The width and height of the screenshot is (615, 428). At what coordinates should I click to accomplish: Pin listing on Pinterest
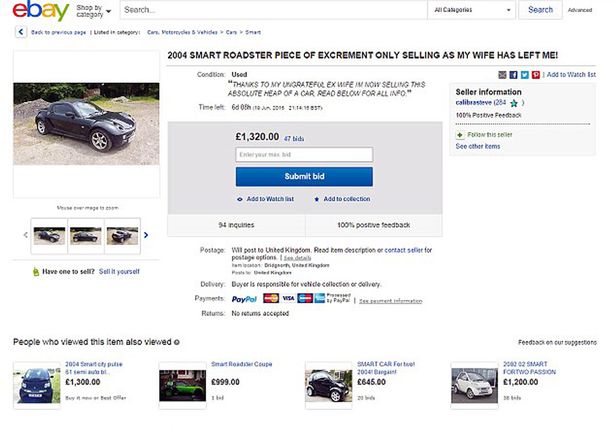(535, 74)
